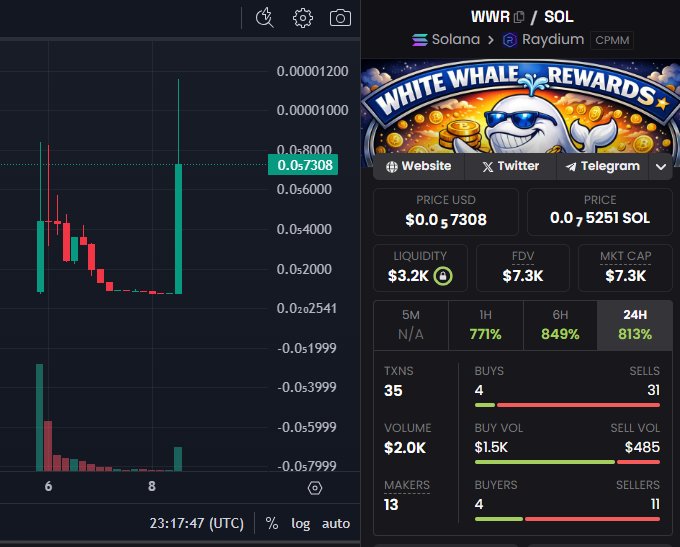Click the BUY VOL $1.5K value
The height and width of the screenshot is (547, 680).
coord(490,447)
